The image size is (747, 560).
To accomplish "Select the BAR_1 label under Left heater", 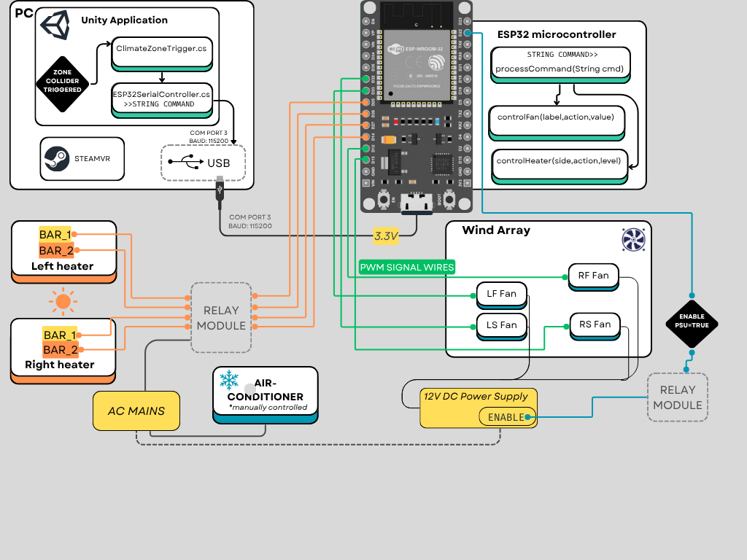I will point(57,235).
